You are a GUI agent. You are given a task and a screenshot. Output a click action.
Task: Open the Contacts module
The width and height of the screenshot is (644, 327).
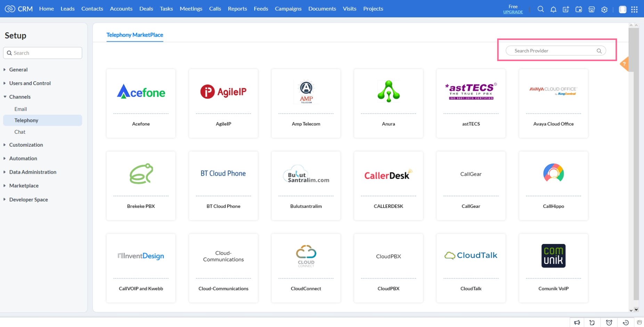click(92, 9)
